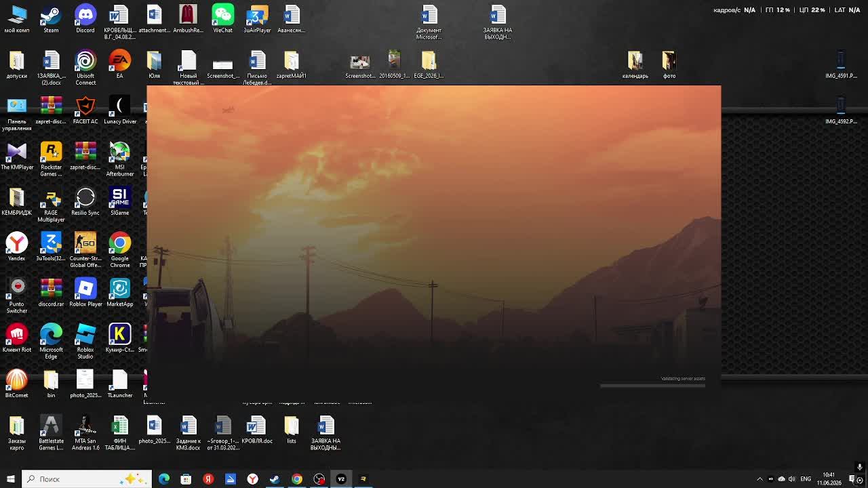The height and width of the screenshot is (488, 868).
Task: Open Microsoft Edge from the taskbar
Action: pos(164,479)
